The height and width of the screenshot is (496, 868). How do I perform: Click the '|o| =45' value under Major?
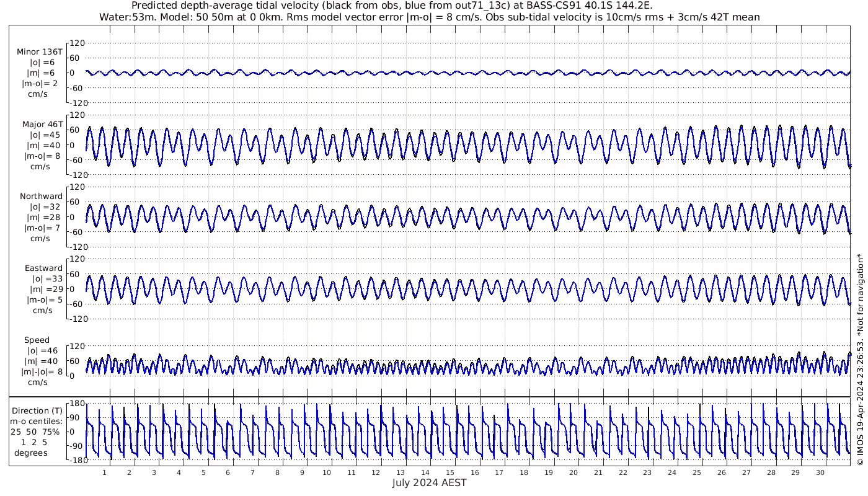(46, 135)
